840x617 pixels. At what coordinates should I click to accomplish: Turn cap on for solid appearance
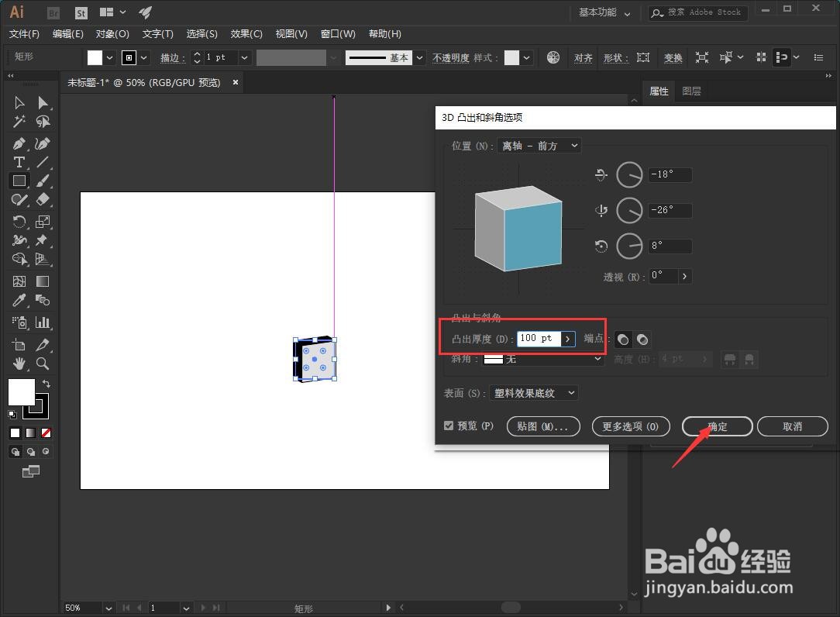click(x=622, y=340)
